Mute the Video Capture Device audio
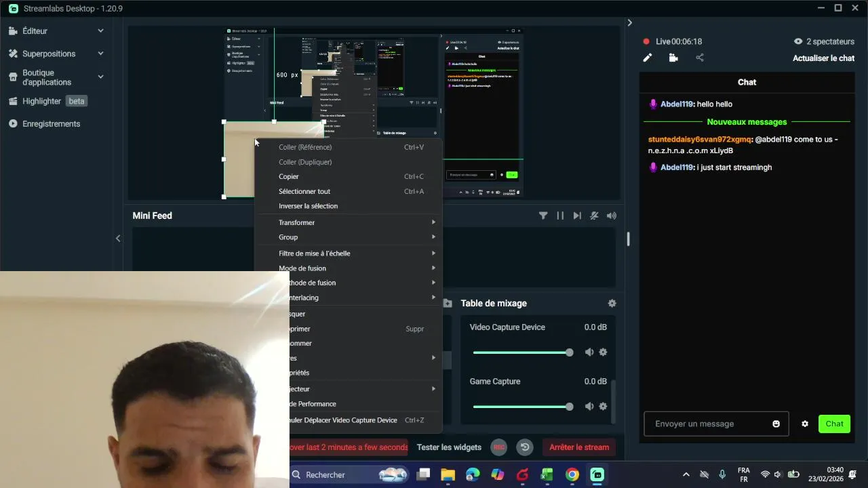The height and width of the screenshot is (488, 868). pos(589,352)
